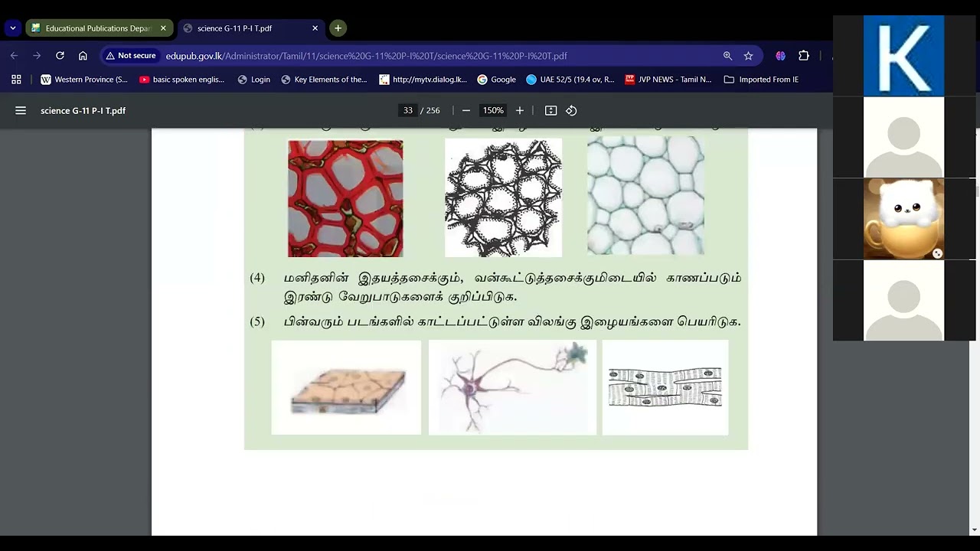The image size is (980, 551).
Task: Click the pale green parenchyma cells image
Action: (645, 195)
